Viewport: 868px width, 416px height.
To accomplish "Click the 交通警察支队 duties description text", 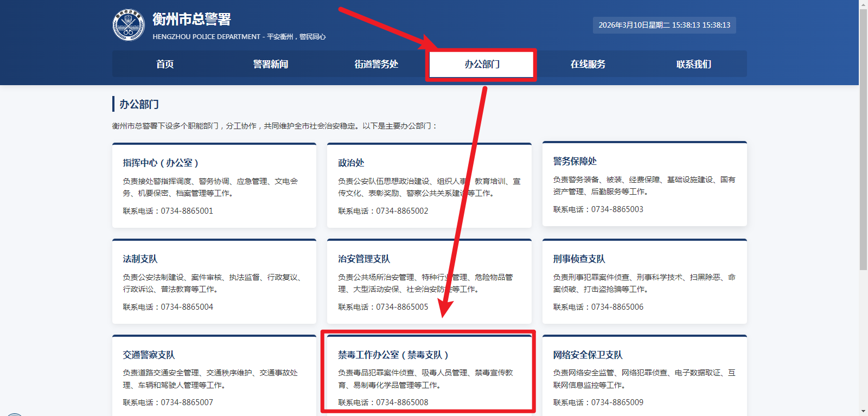I will 210,379.
